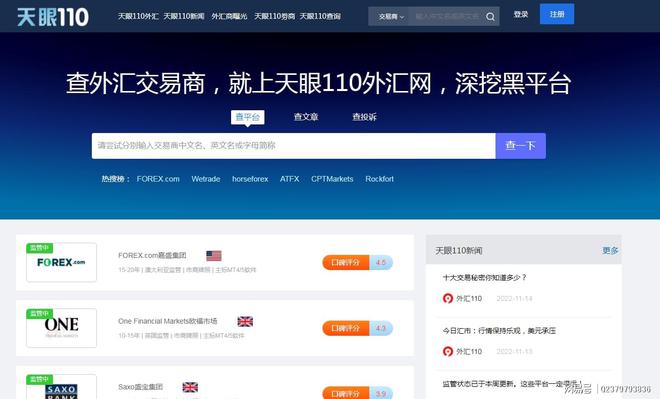Click hot search term FOREX.com
Screen dimensions: 660x399
[x=158, y=179]
